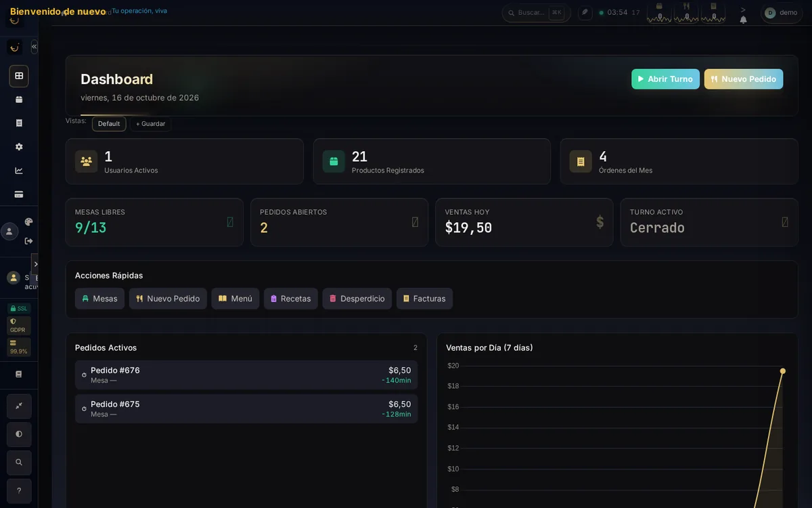The height and width of the screenshot is (508, 812).
Task: Click the Productos Registrados card
Action: (x=432, y=161)
